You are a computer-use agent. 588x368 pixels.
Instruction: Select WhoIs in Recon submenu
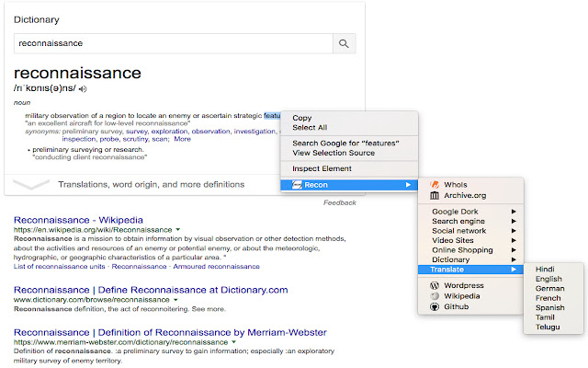pos(470,184)
